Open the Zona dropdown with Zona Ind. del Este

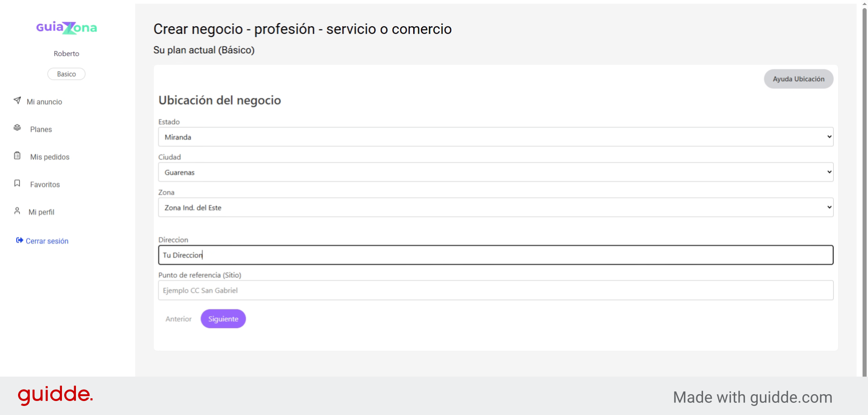pos(495,207)
